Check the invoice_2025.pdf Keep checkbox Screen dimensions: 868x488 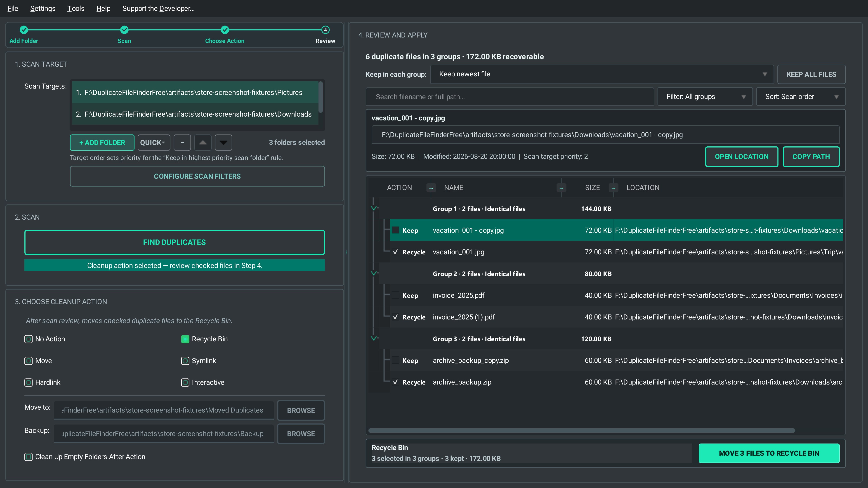click(x=396, y=295)
